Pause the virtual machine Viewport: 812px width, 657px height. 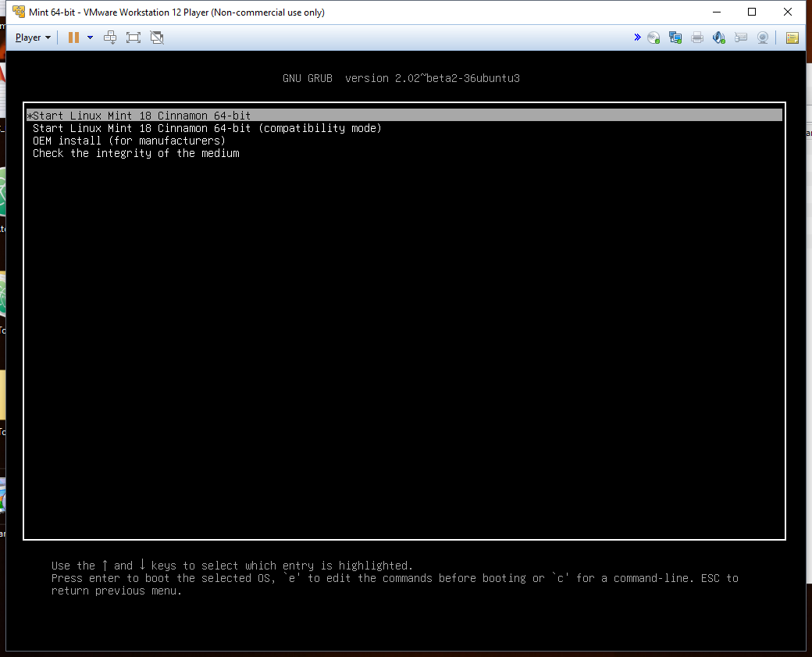click(73, 37)
